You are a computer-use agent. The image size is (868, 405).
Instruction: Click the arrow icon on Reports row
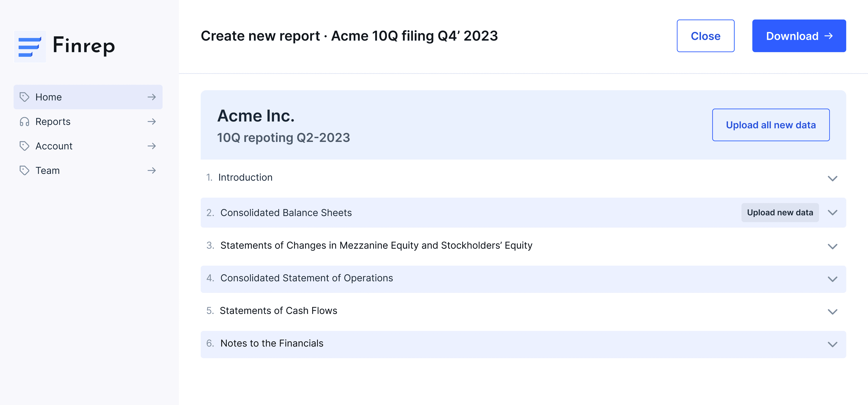152,122
